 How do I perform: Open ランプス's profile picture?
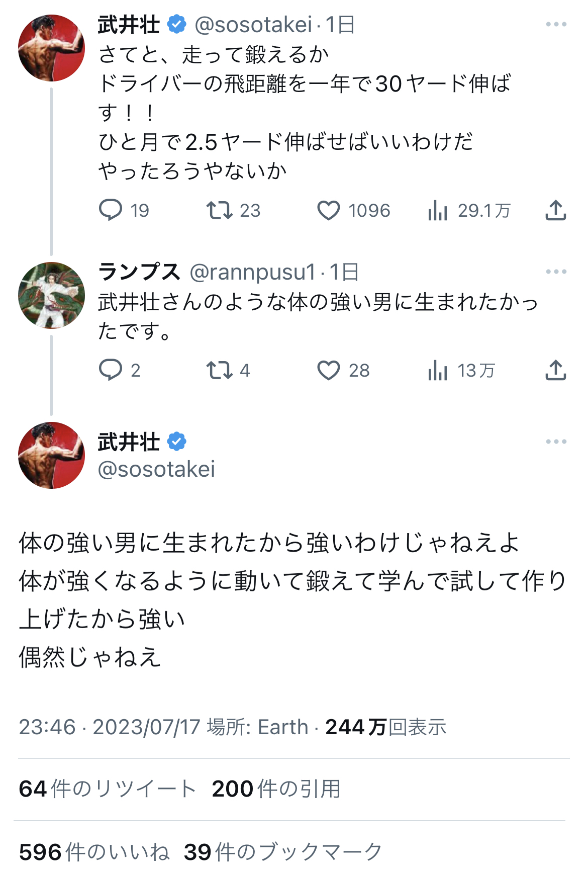(x=51, y=295)
